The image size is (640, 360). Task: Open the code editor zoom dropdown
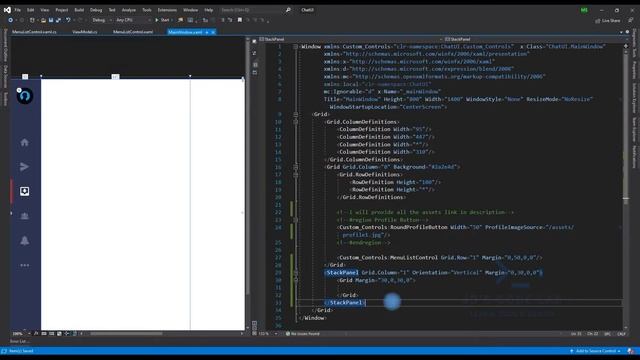[x=268, y=334]
